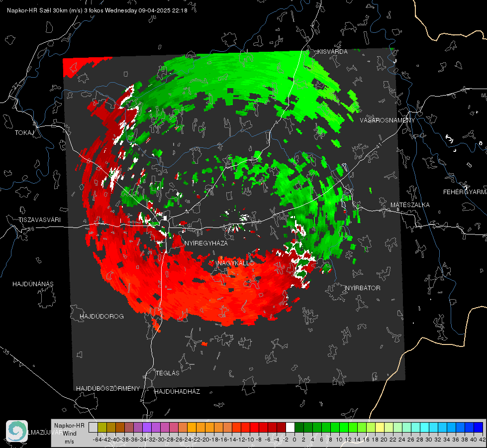Viewport: 487px width, 448px height.
Task: Select the NAGYKÁLLÓ town label
Action: (x=236, y=263)
